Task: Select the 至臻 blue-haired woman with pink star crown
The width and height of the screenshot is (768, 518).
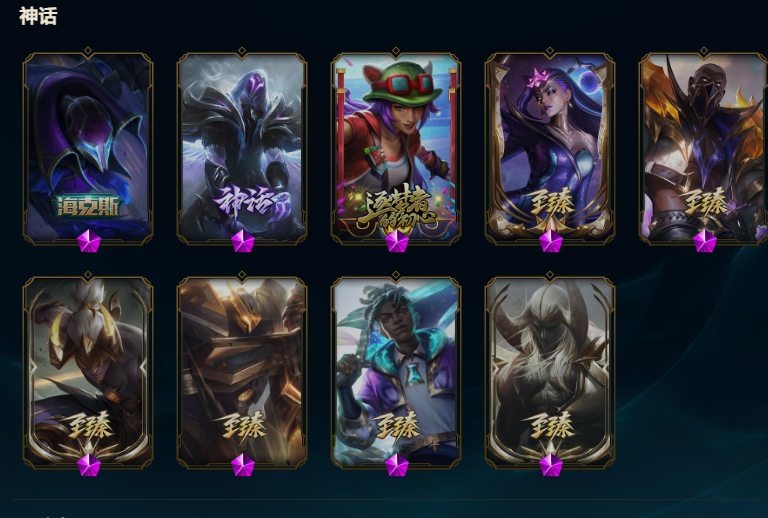Action: [x=550, y=147]
